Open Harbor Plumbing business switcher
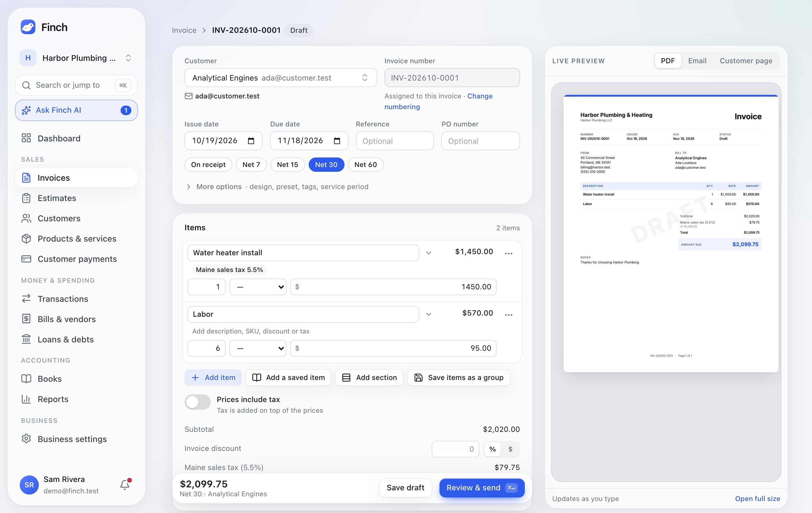812x513 pixels. (x=76, y=58)
